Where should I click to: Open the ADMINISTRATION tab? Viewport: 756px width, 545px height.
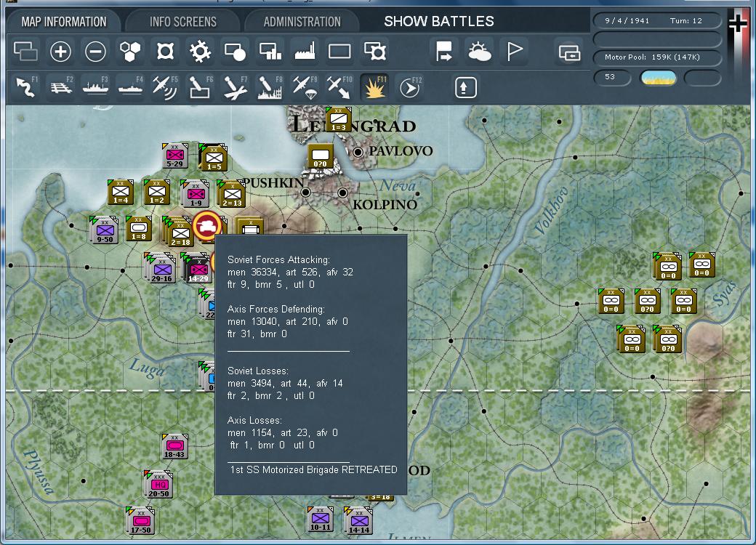coord(301,21)
